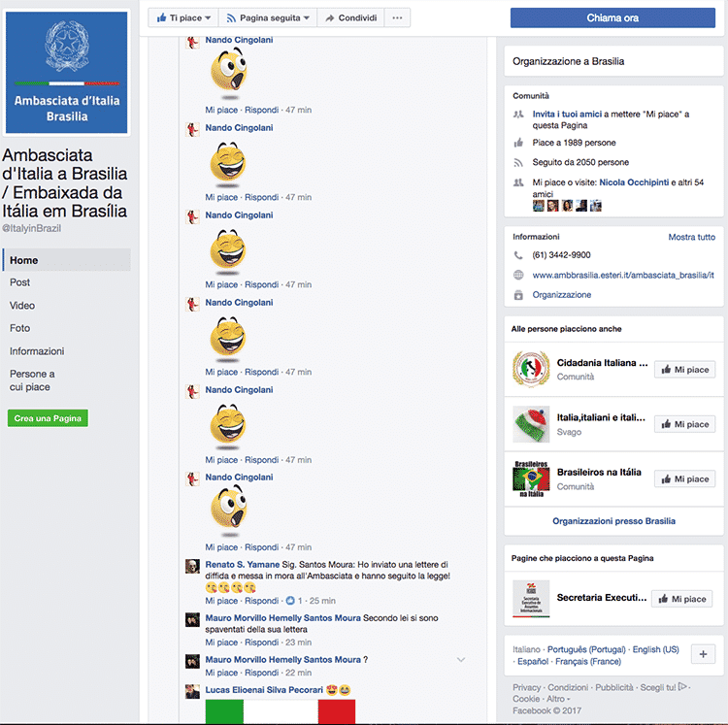Click the Organizzazione category link
The width and height of the screenshot is (728, 725).
562,295
